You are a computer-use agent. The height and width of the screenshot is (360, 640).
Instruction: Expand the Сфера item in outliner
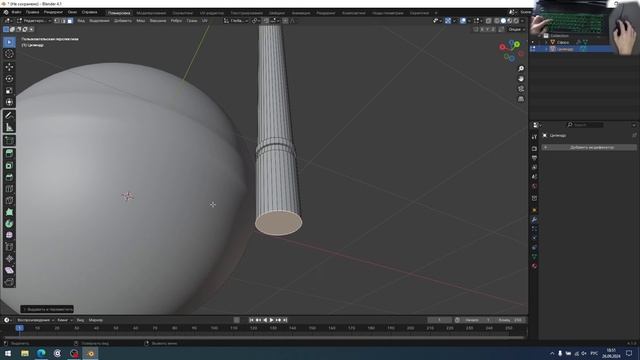click(546, 42)
